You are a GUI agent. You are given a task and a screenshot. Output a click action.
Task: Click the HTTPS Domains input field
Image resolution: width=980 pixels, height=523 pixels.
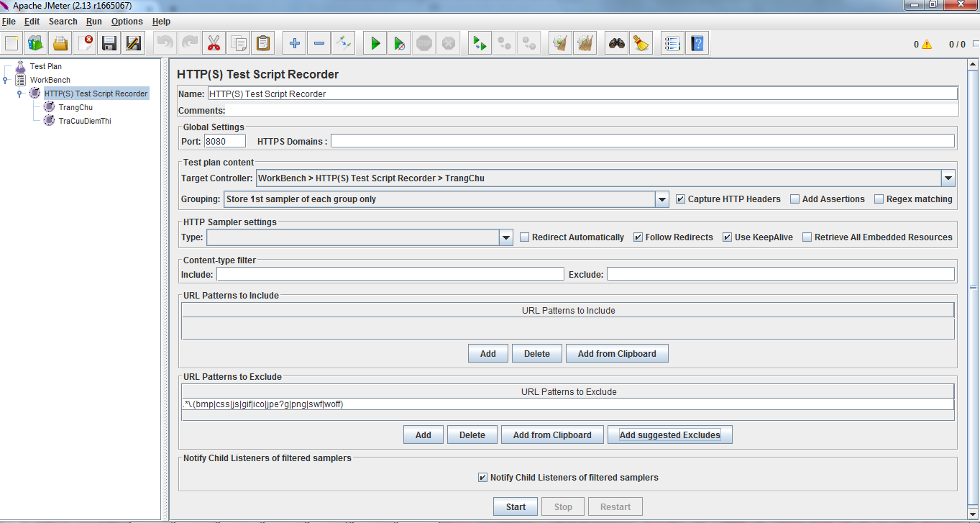tap(643, 141)
